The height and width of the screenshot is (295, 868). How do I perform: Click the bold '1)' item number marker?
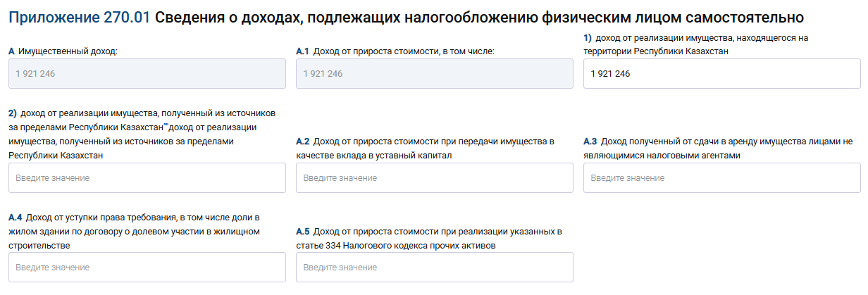[588, 37]
